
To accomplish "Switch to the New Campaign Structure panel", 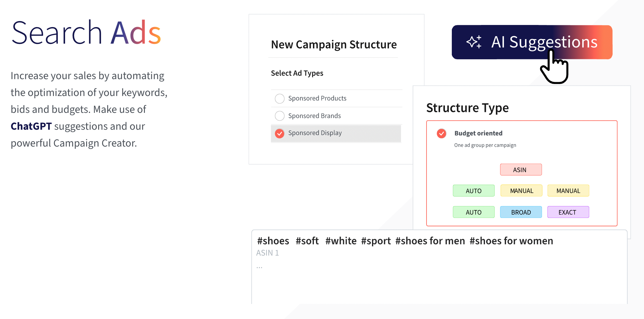I will (x=334, y=45).
